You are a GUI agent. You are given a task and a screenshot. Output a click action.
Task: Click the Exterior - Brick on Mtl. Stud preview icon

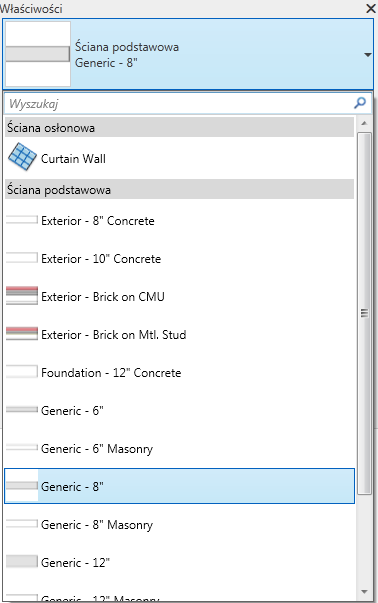click(x=22, y=334)
